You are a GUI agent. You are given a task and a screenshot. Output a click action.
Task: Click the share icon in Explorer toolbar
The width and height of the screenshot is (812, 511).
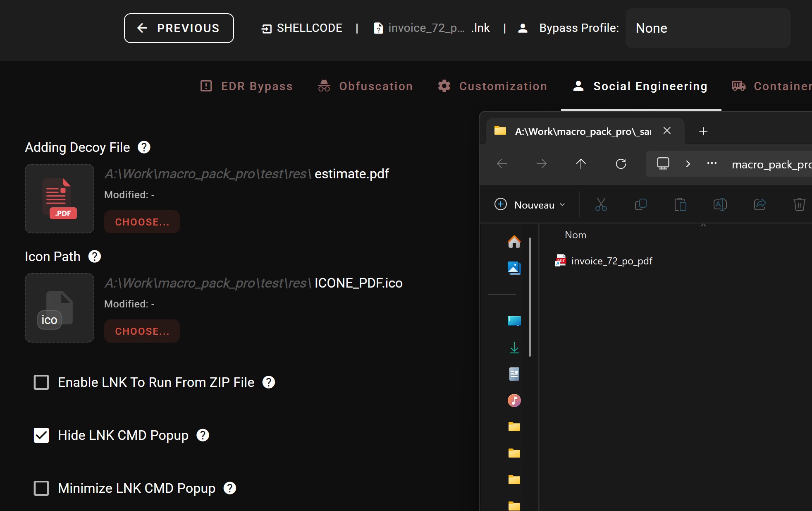[759, 204]
